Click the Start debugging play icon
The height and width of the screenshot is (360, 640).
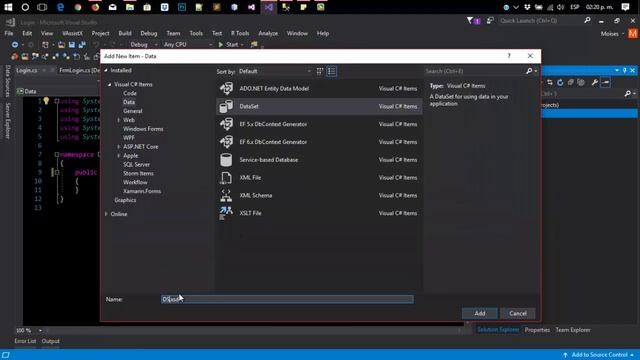[x=221, y=44]
